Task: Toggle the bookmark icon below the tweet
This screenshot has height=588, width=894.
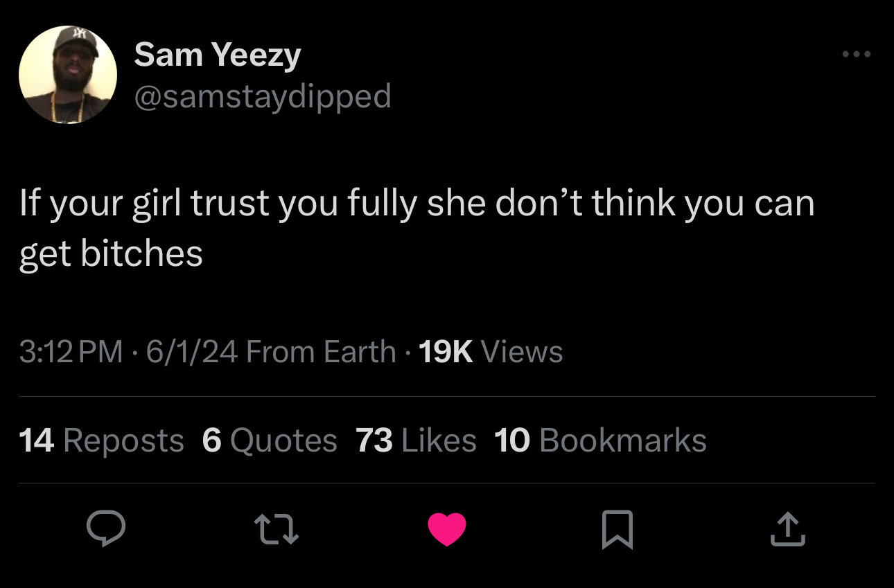Action: pyautogui.click(x=617, y=530)
